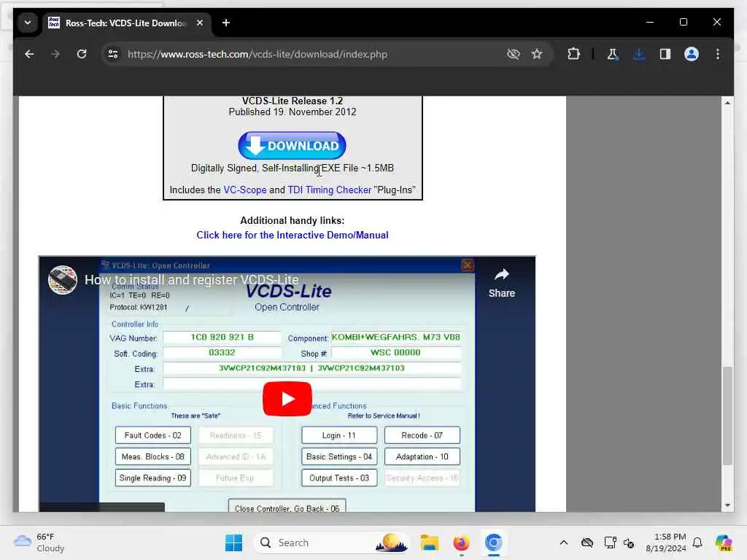Share the YouTube video
Screen dimensions: 747x560
[502, 284]
